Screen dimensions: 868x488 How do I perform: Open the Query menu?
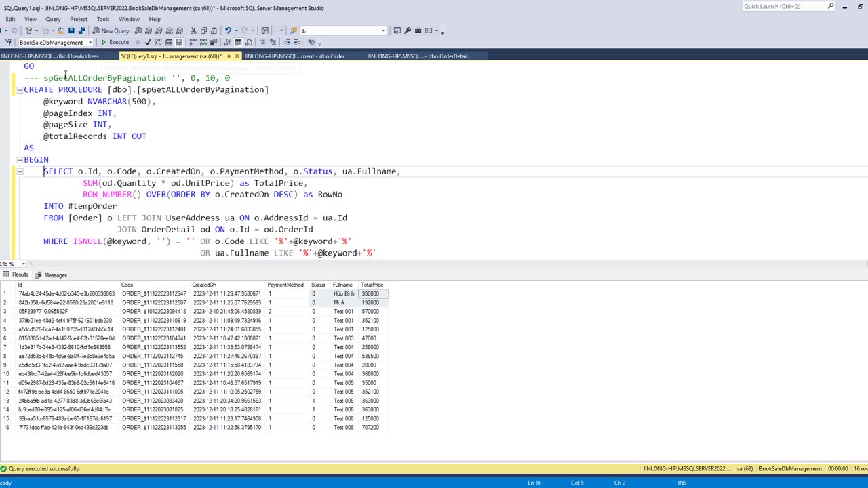point(53,19)
